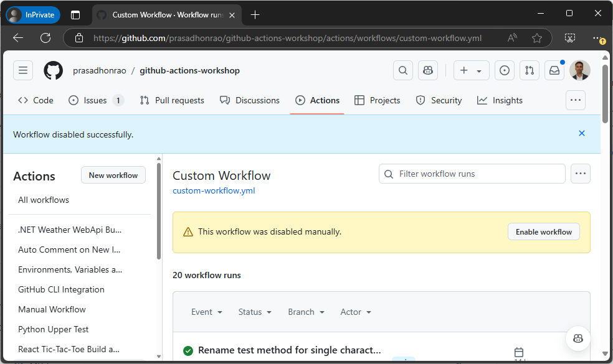This screenshot has width=613, height=364.
Task: Expand the Status filter dropdown
Action: click(x=255, y=312)
